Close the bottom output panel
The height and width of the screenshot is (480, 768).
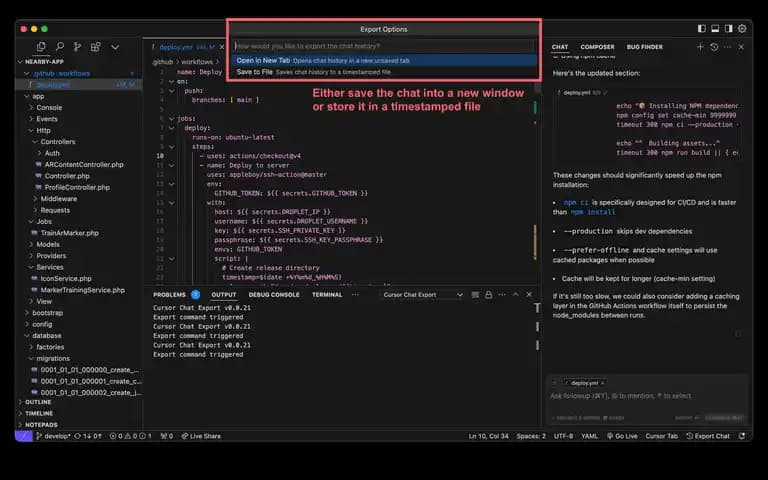529,295
